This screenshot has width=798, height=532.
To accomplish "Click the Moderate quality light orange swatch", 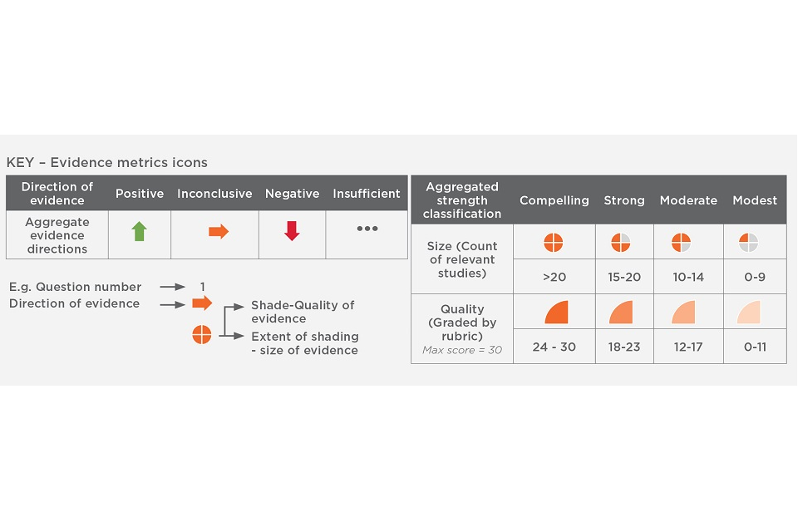I will [x=683, y=313].
